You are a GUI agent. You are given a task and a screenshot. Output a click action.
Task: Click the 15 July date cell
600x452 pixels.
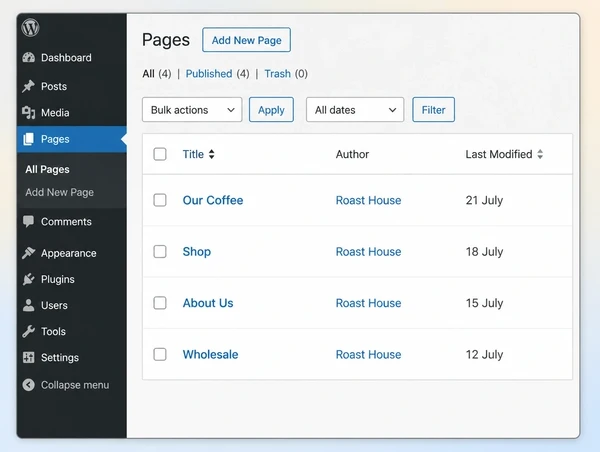pos(484,303)
